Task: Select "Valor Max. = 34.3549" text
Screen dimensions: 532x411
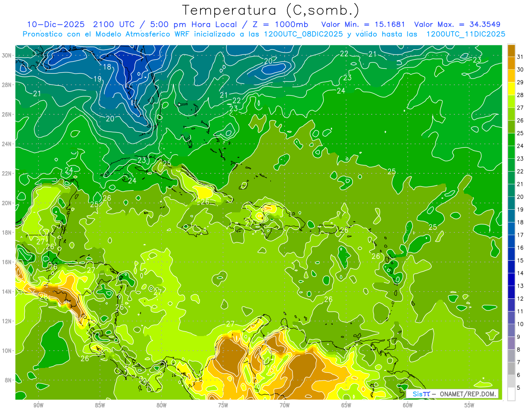Action: click(457, 24)
